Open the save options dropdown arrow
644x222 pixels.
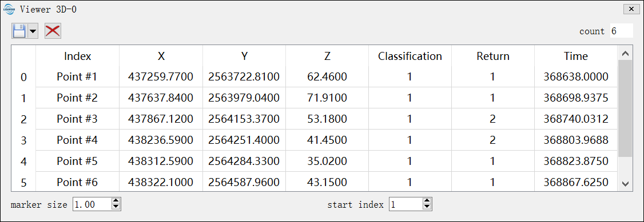(33, 31)
